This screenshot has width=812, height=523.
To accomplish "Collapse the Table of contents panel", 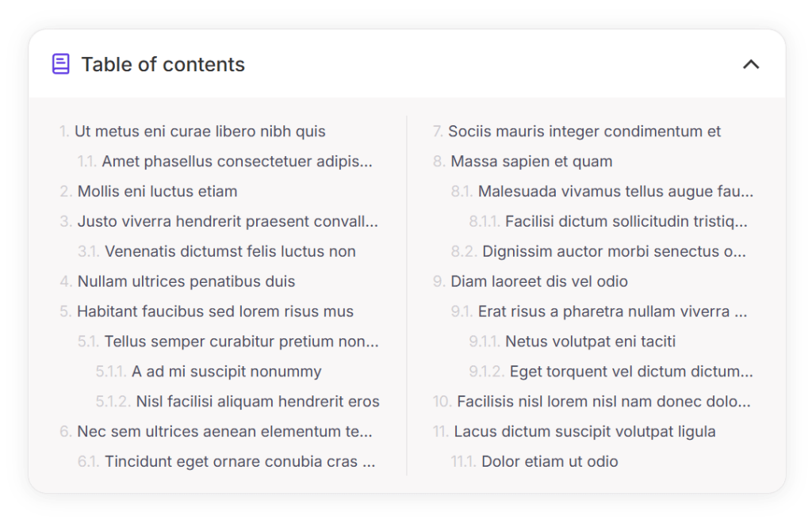I will tap(750, 64).
